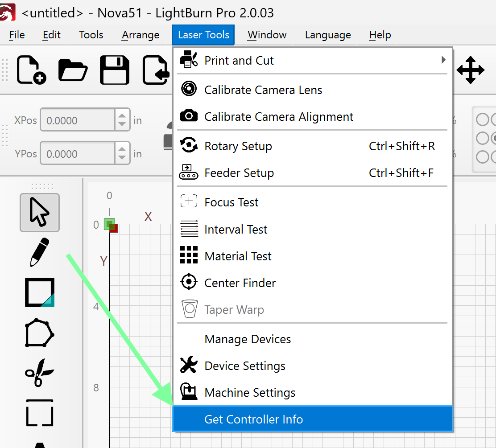Select the Polygon shape tool
Viewport: 496px width, 448px height.
click(40, 333)
